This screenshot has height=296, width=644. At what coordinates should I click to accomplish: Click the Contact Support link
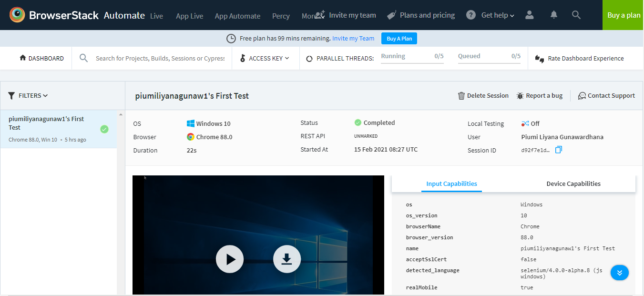[606, 96]
